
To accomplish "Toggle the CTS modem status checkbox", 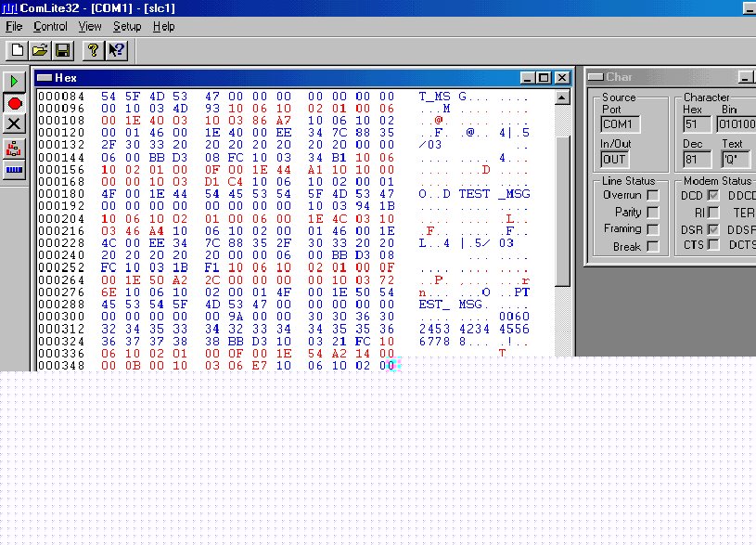I will 713,245.
